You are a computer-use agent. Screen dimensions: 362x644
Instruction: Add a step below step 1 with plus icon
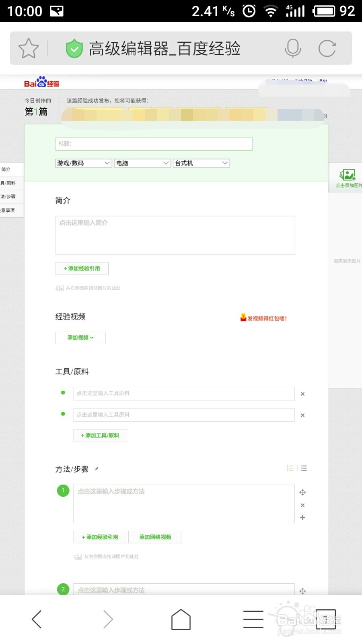pyautogui.click(x=302, y=518)
